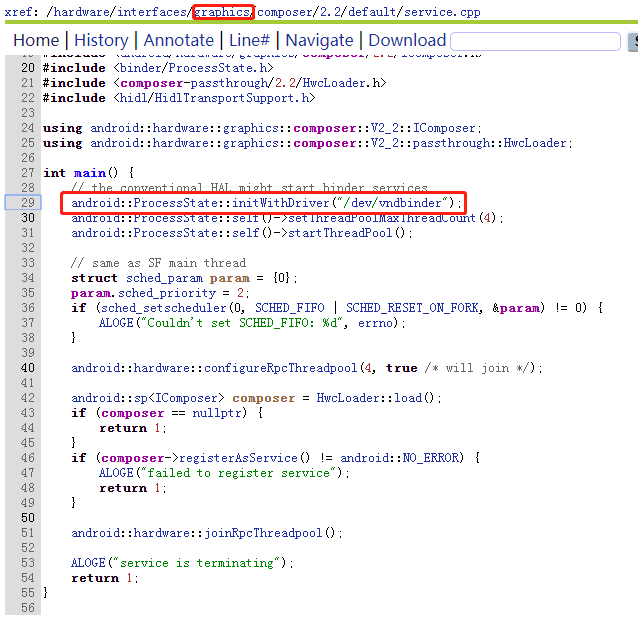Click 'nullptr' on line 43

(216, 413)
